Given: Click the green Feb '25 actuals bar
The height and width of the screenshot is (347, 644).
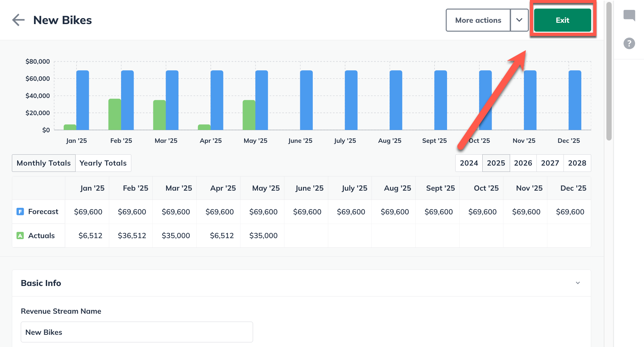Looking at the screenshot, I should tap(114, 114).
